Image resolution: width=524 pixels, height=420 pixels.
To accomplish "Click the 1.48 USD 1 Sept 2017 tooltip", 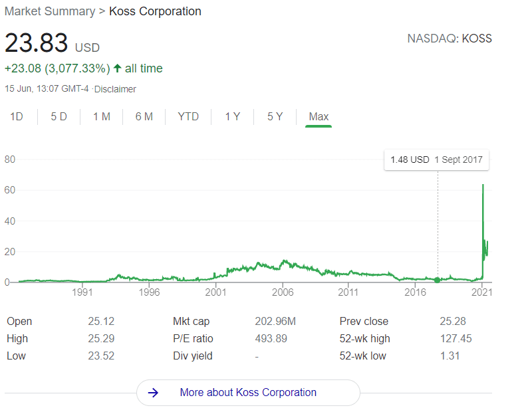I will coord(436,160).
